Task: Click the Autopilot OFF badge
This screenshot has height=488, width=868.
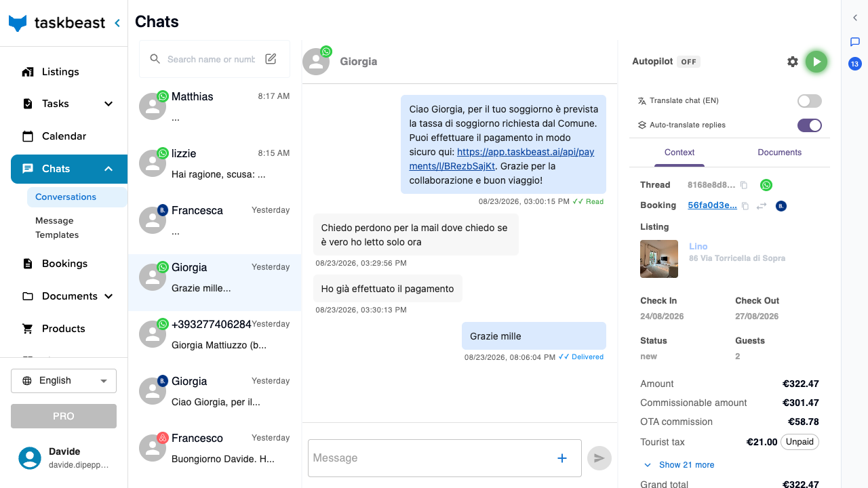Action: click(x=689, y=62)
